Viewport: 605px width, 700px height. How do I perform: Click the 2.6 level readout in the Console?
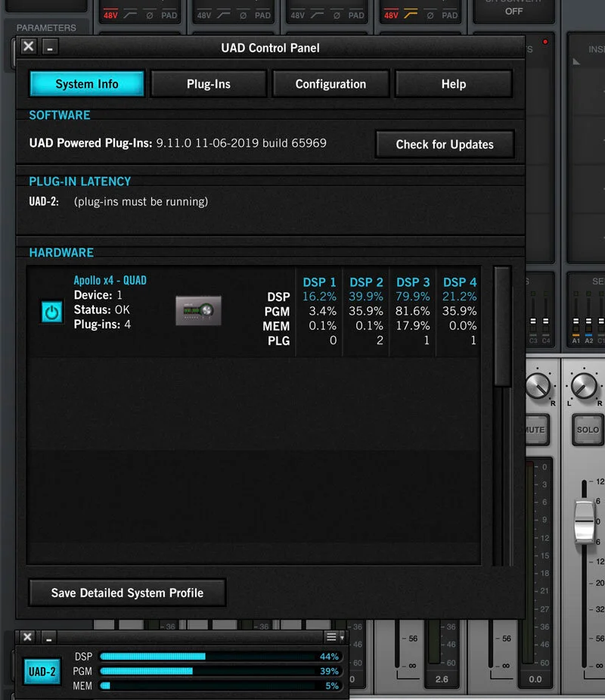click(x=442, y=679)
